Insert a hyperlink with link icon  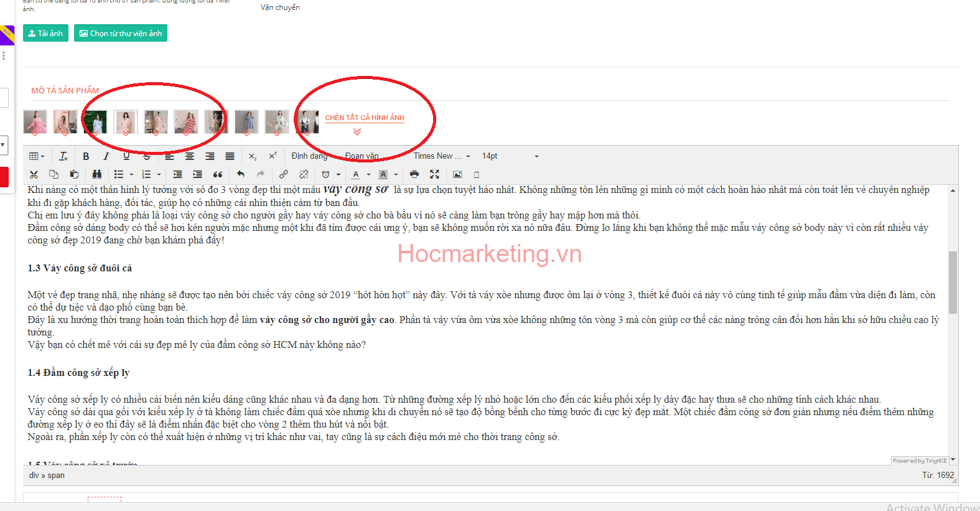(283, 174)
